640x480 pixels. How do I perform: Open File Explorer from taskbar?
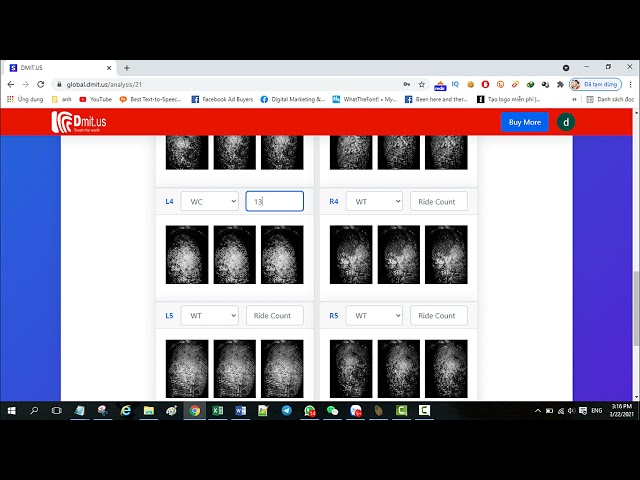click(x=149, y=411)
